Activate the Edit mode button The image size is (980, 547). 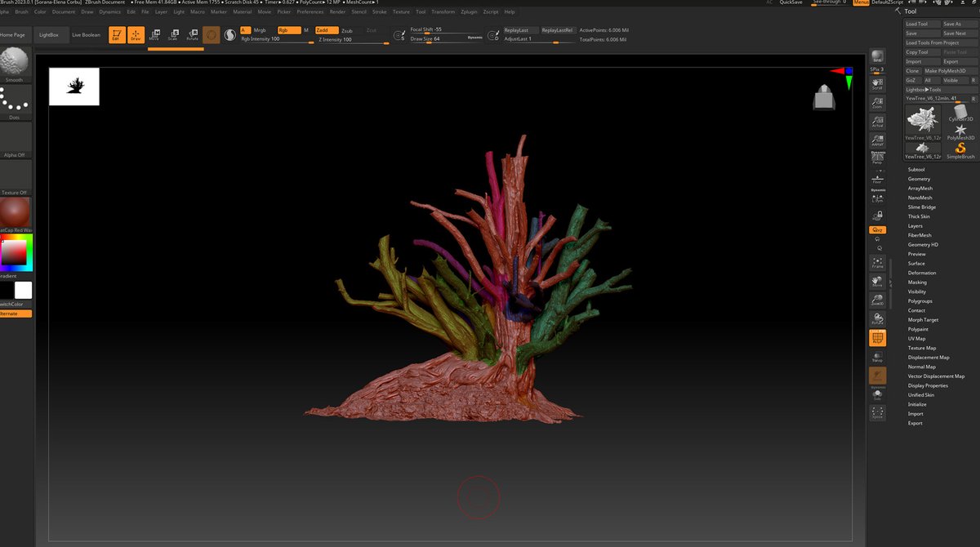[116, 35]
